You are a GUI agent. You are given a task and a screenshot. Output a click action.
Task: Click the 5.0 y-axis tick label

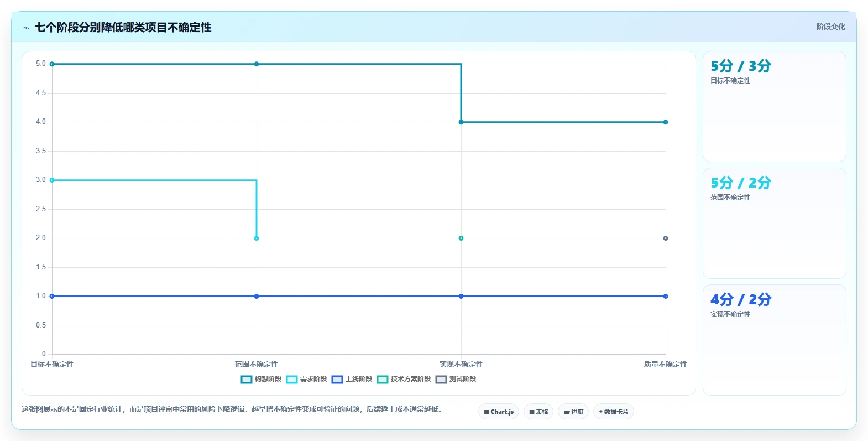click(x=41, y=64)
